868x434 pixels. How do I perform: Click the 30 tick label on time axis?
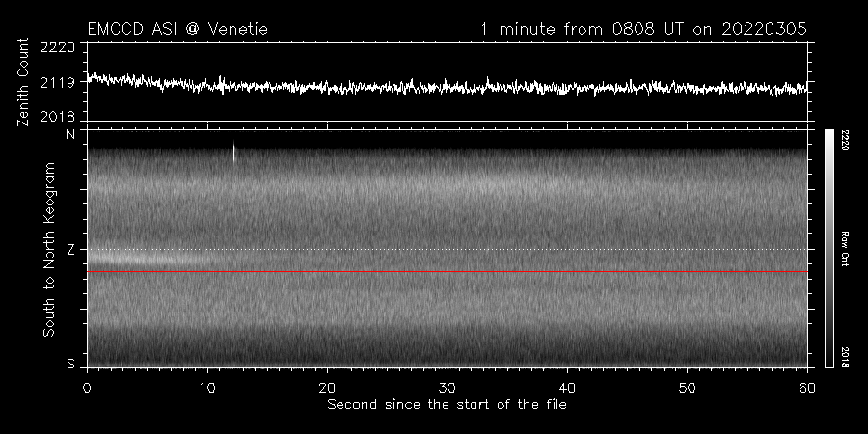447,388
